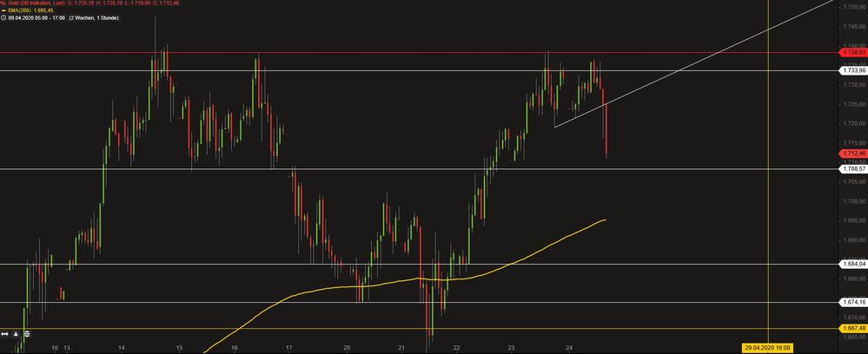Image resolution: width=868 pixels, height=354 pixels.
Task: Click the white down-arrow icon at bottom left
Action: [17, 333]
